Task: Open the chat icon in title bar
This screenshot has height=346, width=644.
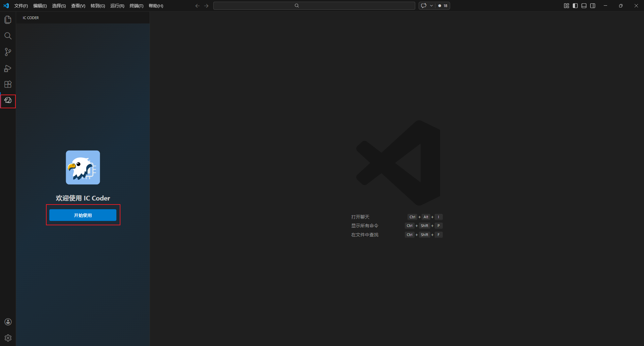Action: coord(424,6)
